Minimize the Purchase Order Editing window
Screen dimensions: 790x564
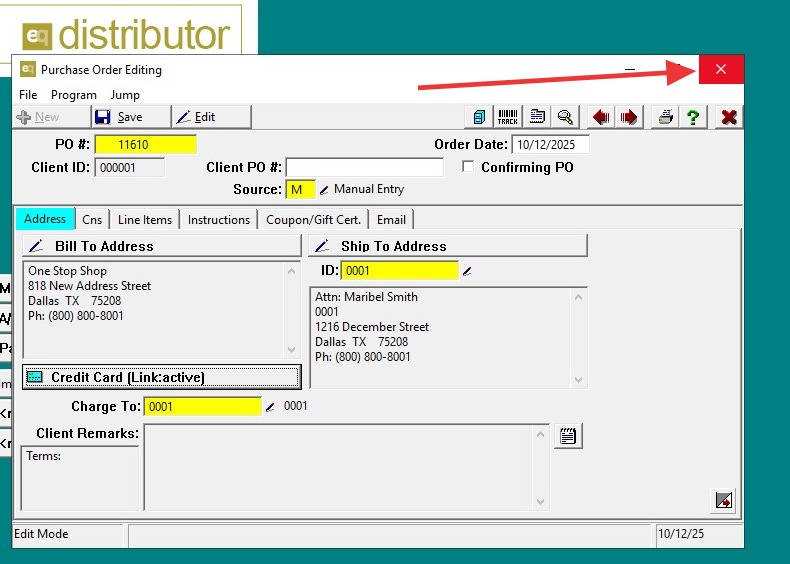coord(630,69)
